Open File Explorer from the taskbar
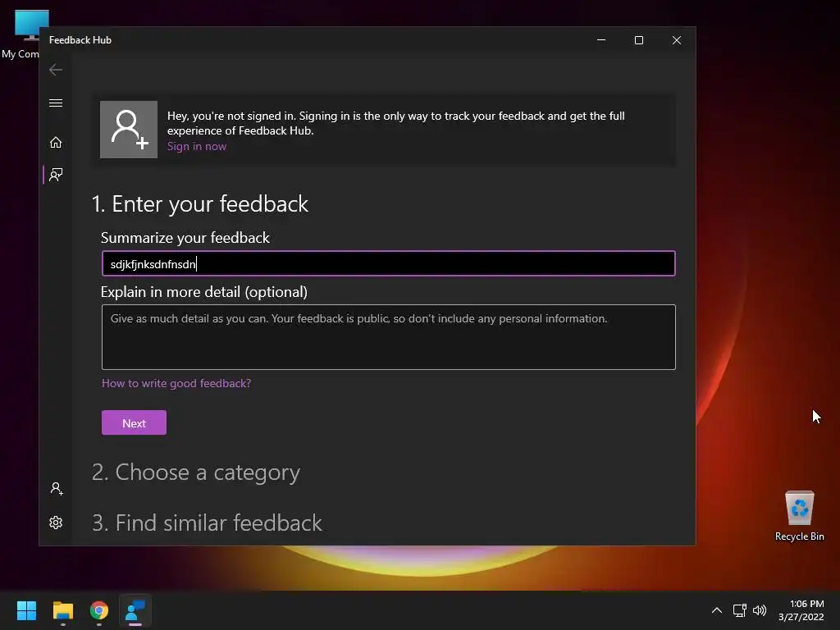This screenshot has width=840, height=630. (x=62, y=610)
